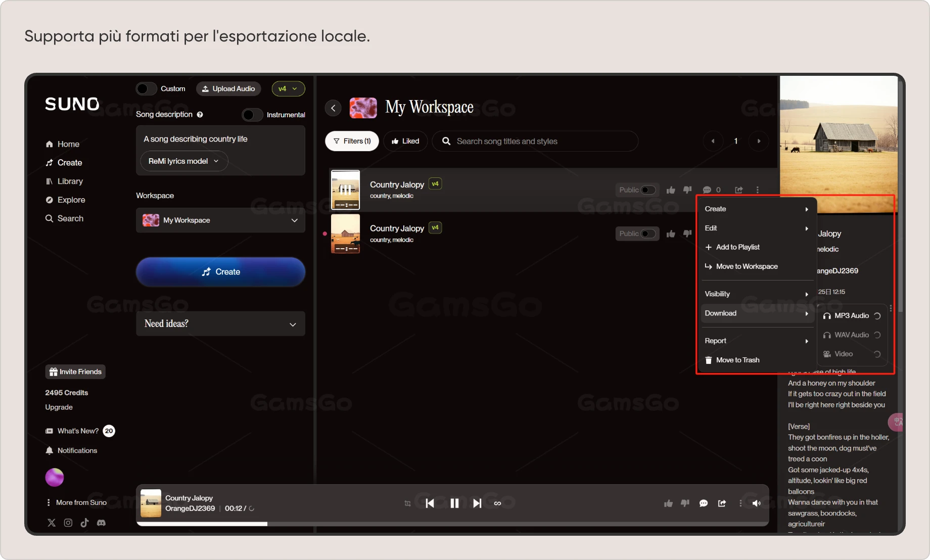Share the song from the player bar
This screenshot has width=930, height=560.
[x=722, y=503]
